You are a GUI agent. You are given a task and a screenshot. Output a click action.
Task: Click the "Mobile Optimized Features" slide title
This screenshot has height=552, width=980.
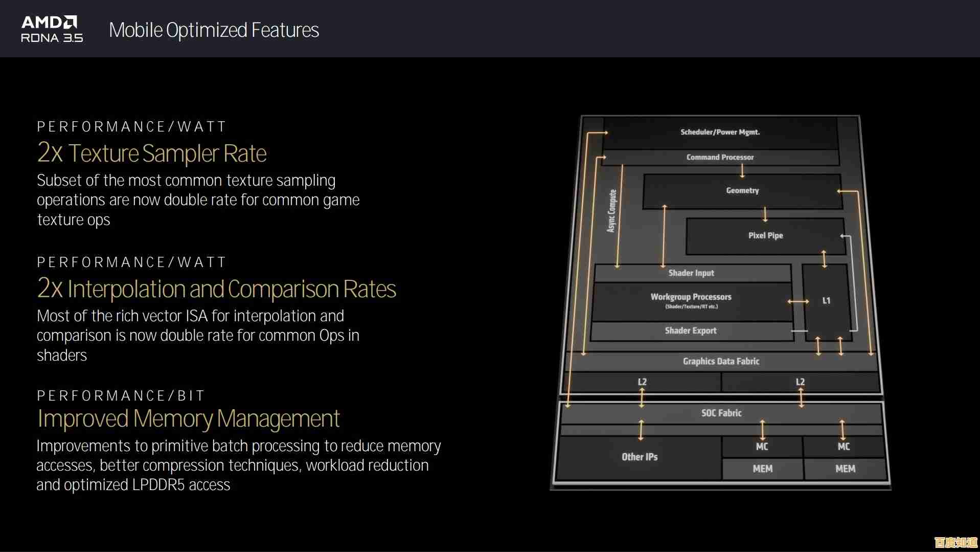pos(214,30)
